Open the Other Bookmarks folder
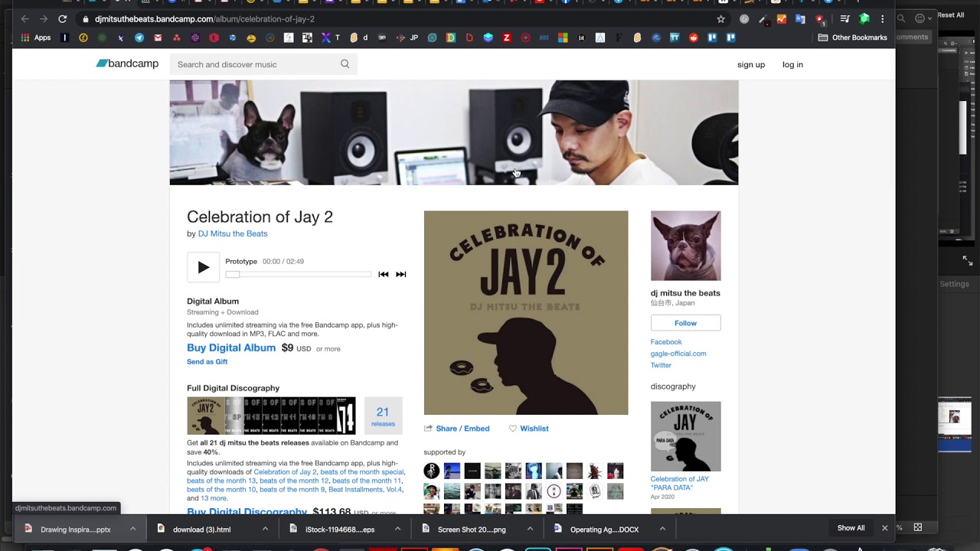The width and height of the screenshot is (980, 551). (x=853, y=37)
